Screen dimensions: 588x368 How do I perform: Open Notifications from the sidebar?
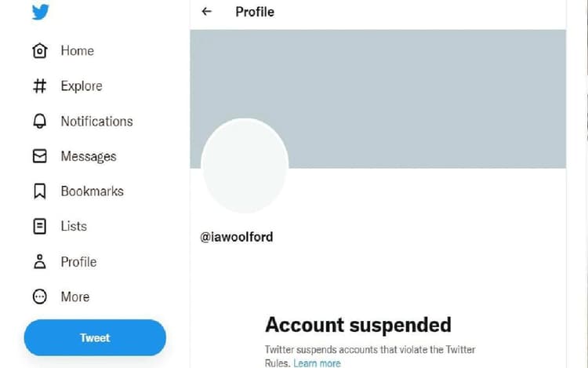pyautogui.click(x=96, y=122)
